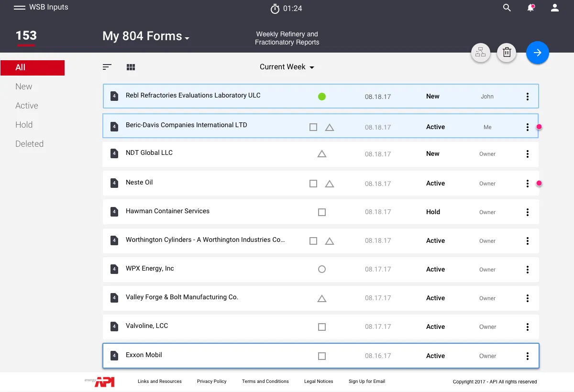Click the pink dot beside Beric-Davis row
This screenshot has height=392, width=574.
coord(539,127)
